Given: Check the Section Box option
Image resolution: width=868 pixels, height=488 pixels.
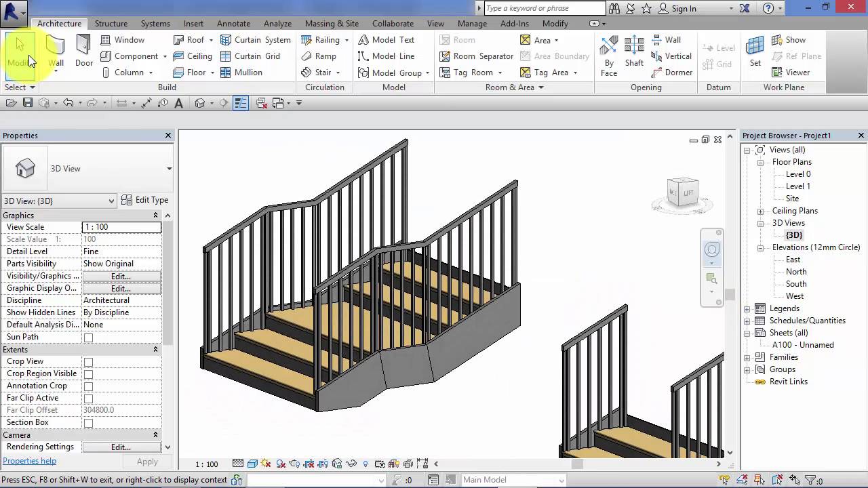Looking at the screenshot, I should point(89,422).
